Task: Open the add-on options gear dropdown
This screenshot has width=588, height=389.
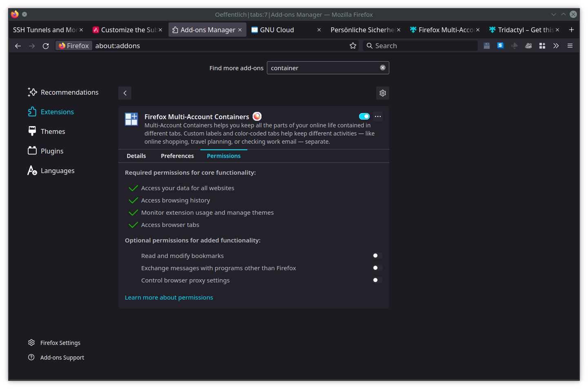Action: pos(382,93)
